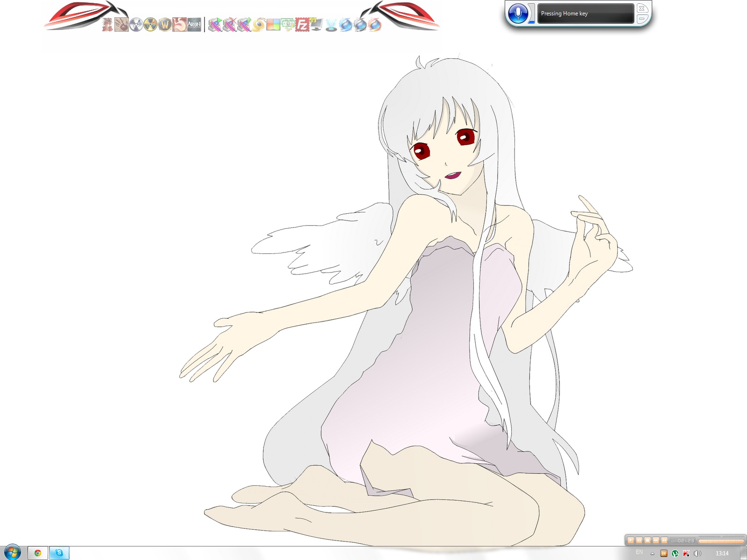This screenshot has height=560, width=747.
Task: Open the volume speaker tray icon
Action: [697, 553]
